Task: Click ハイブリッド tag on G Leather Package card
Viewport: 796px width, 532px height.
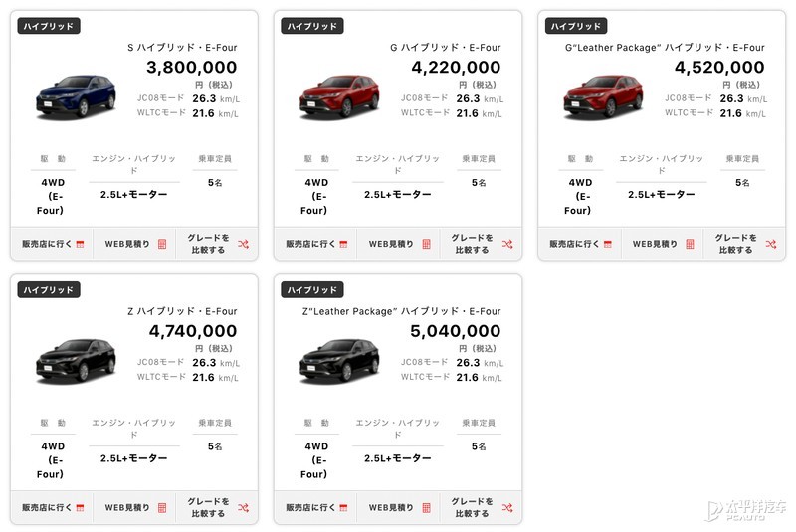Action: [576, 26]
